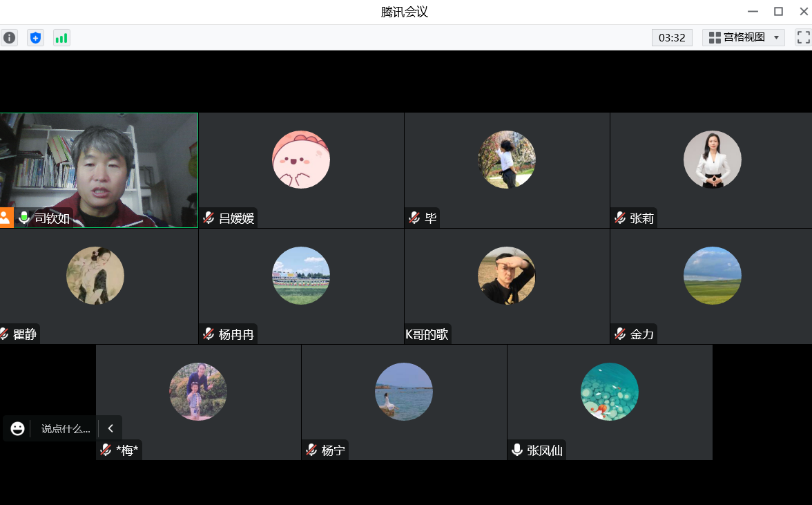Image resolution: width=812 pixels, height=505 pixels.
Task: Click the 杨冉冉 name label
Action: click(x=236, y=334)
